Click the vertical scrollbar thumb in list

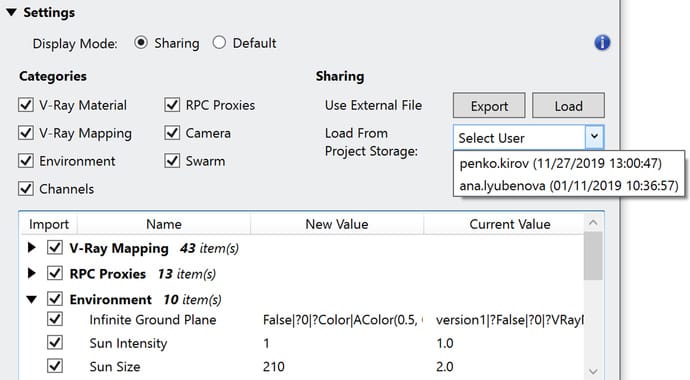pyautogui.click(x=593, y=256)
